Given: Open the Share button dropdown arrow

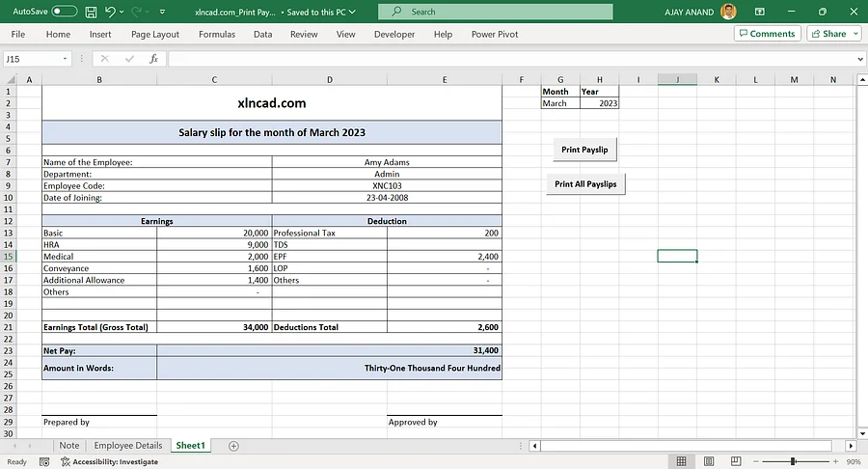Looking at the screenshot, I should [855, 34].
